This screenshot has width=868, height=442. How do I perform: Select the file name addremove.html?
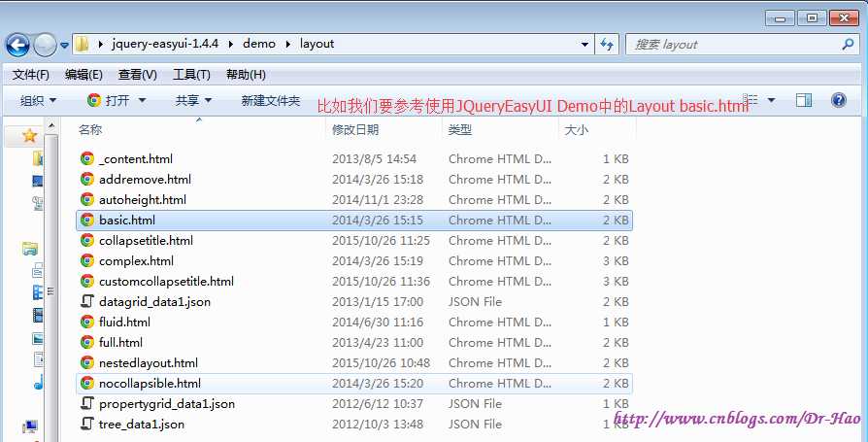[145, 180]
